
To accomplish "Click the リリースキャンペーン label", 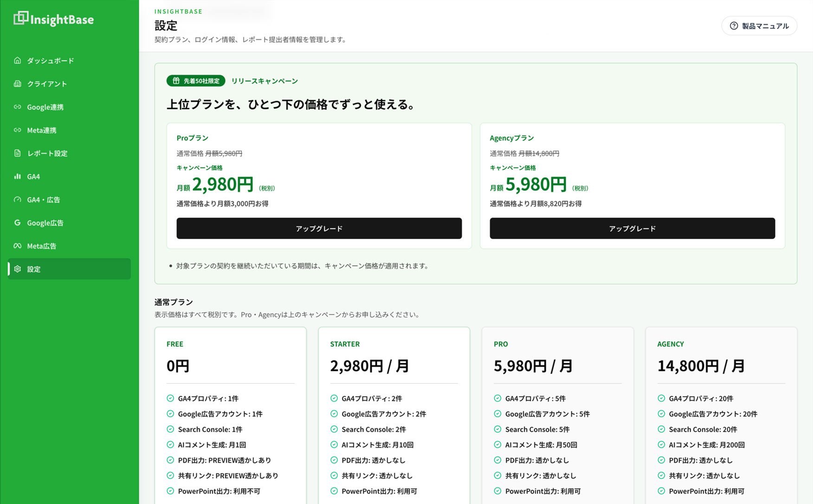I will pos(265,81).
